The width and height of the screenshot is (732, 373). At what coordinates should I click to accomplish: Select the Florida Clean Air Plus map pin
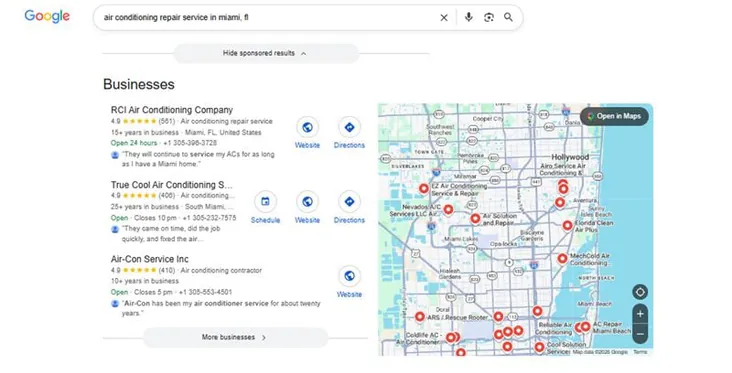tap(567, 226)
